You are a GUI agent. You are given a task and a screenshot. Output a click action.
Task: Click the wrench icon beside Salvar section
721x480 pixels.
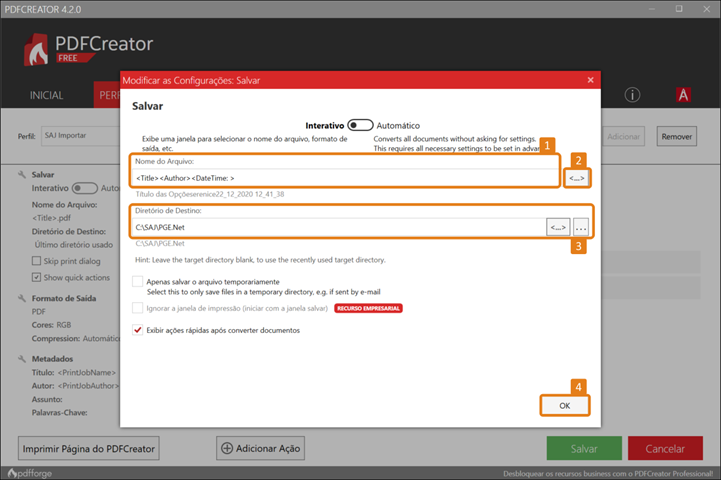(22, 174)
